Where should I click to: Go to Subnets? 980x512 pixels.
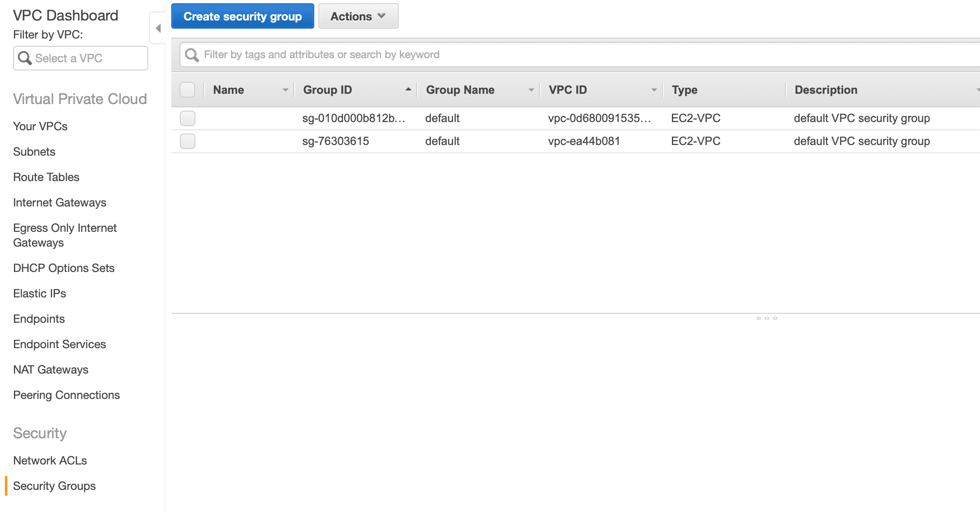[34, 152]
